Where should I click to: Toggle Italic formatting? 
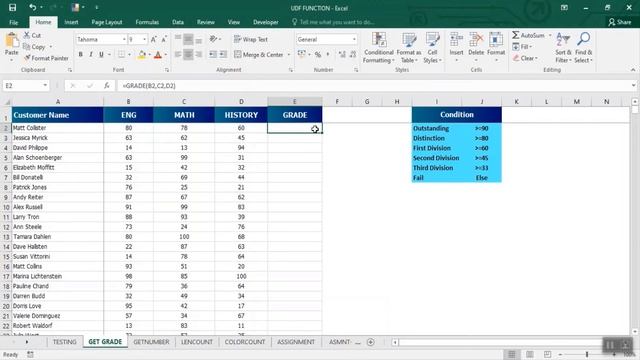click(91, 54)
